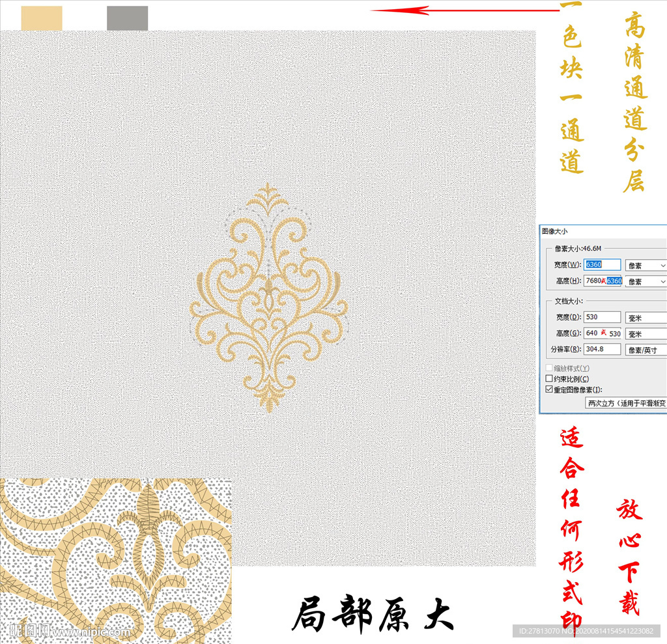667x644 pixels.
Task: Select the yellow color swatch
Action: [x=40, y=18]
